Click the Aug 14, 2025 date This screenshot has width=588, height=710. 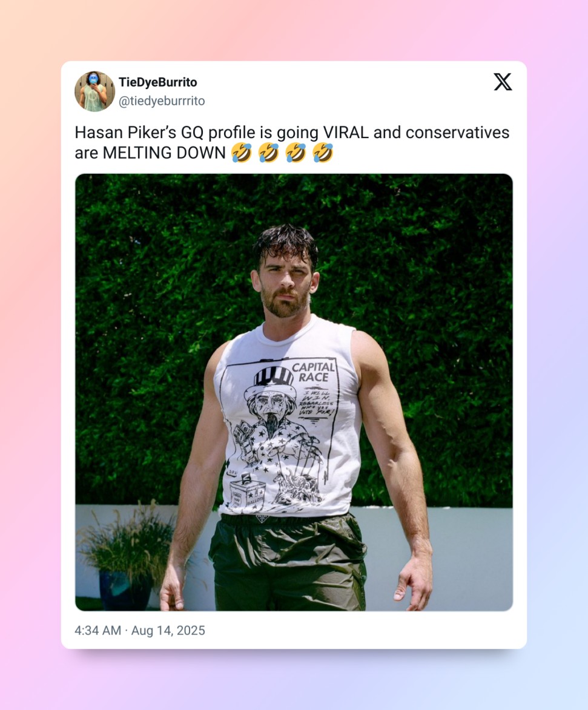(x=168, y=630)
